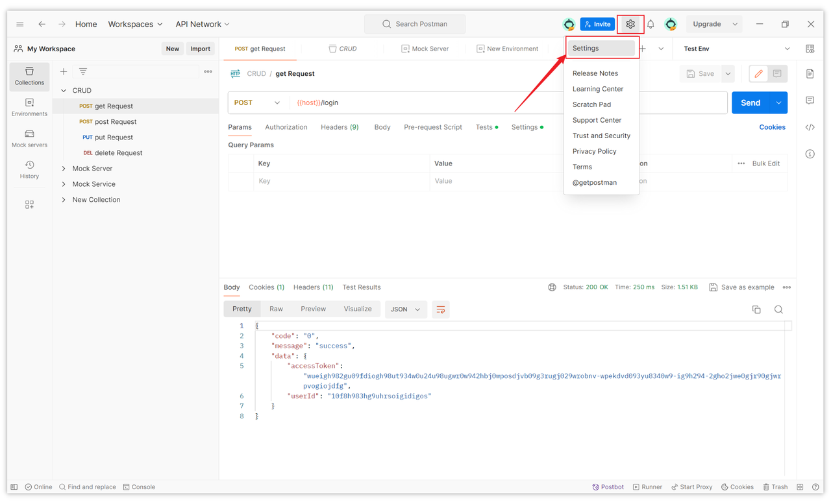This screenshot has width=831, height=504.
Task: Open two-pane view icon in status bar
Action: [800, 487]
